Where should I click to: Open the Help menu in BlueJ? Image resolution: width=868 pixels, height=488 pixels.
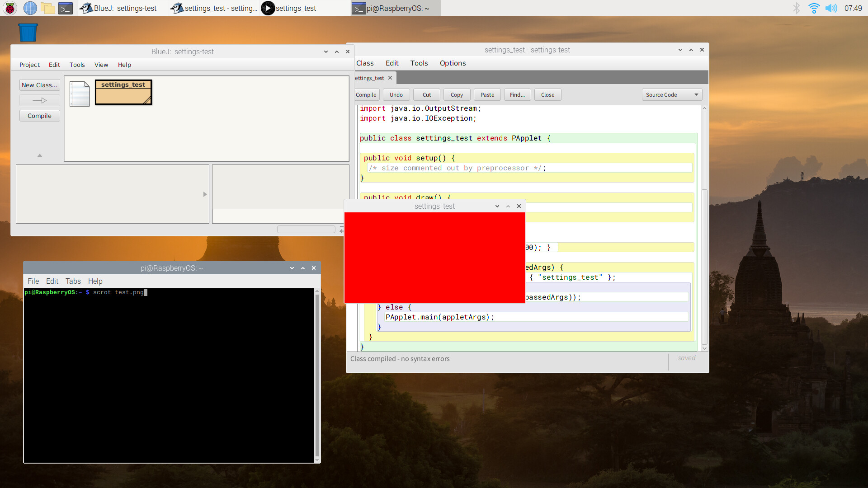(124, 65)
